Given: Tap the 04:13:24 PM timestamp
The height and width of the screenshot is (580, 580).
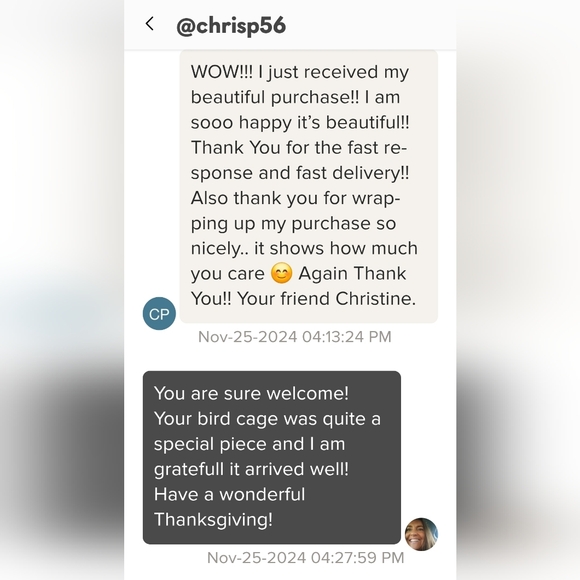Looking at the screenshot, I should click(x=294, y=337).
